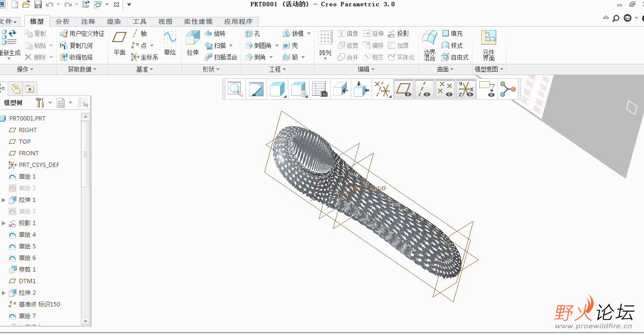Open the Component Interface (元件界面) tool
This screenshot has height=334, width=644.
pyautogui.click(x=488, y=45)
